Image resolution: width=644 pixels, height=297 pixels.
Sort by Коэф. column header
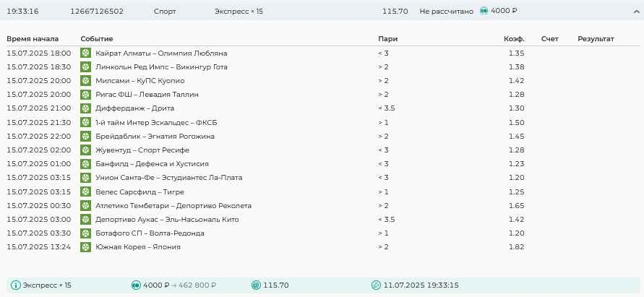click(514, 38)
